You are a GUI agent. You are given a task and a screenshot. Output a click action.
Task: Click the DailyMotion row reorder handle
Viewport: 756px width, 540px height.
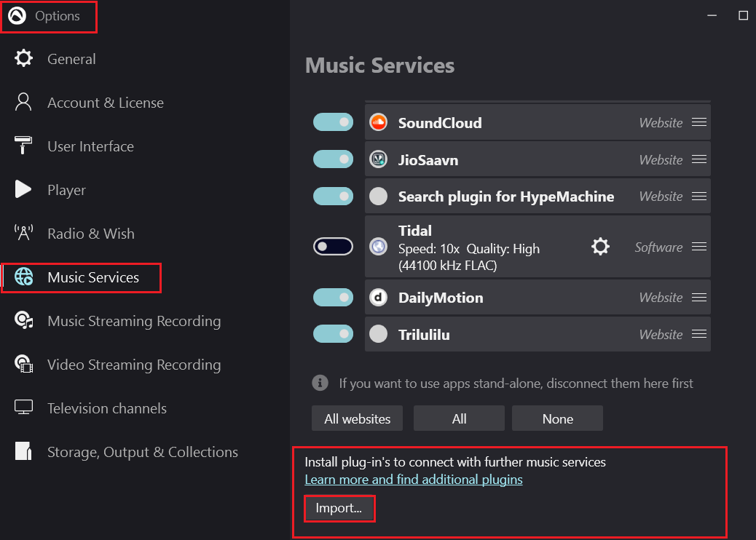coord(699,297)
